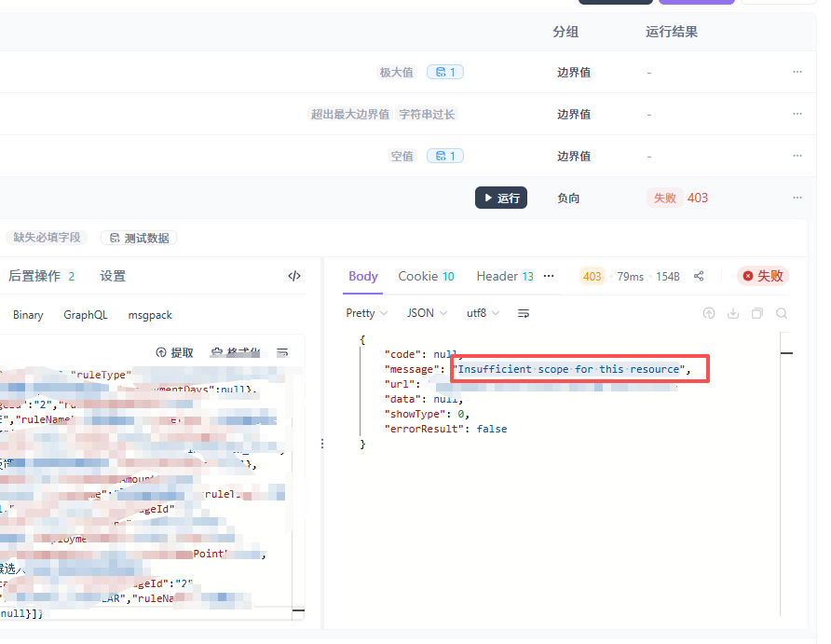Open the Pretty format dropdown
Image resolution: width=831 pixels, height=644 pixels.
point(367,313)
